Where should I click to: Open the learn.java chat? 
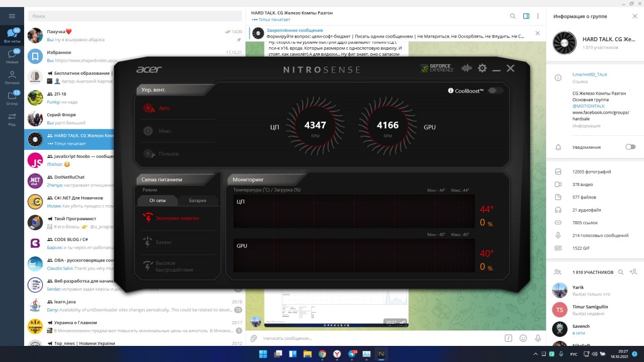tap(135, 305)
